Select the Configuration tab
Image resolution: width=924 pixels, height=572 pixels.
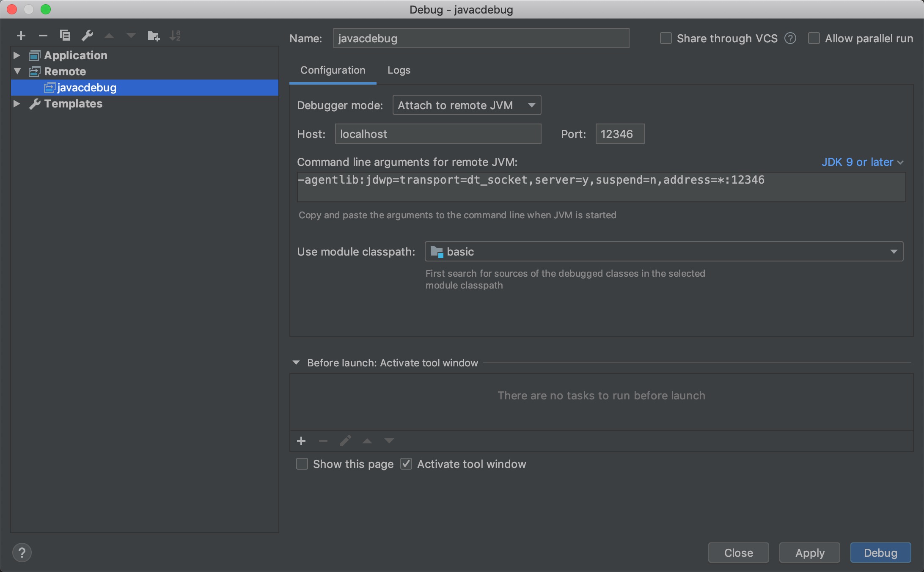click(x=333, y=70)
